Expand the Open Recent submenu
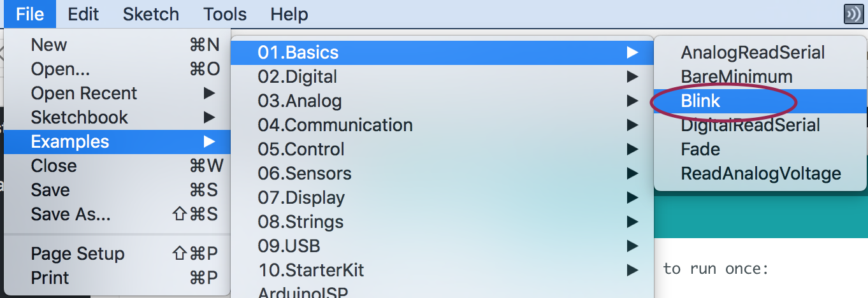The image size is (868, 298). [84, 94]
